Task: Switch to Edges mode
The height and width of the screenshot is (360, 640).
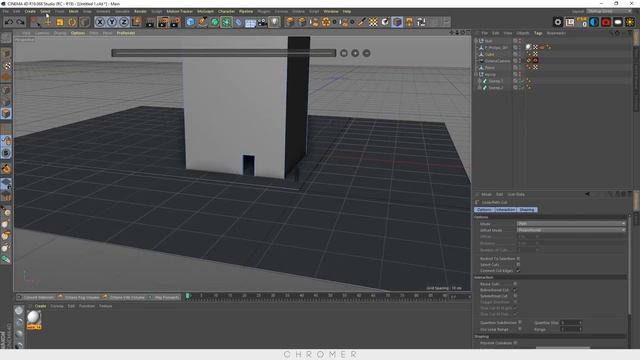Action: pos(6,102)
